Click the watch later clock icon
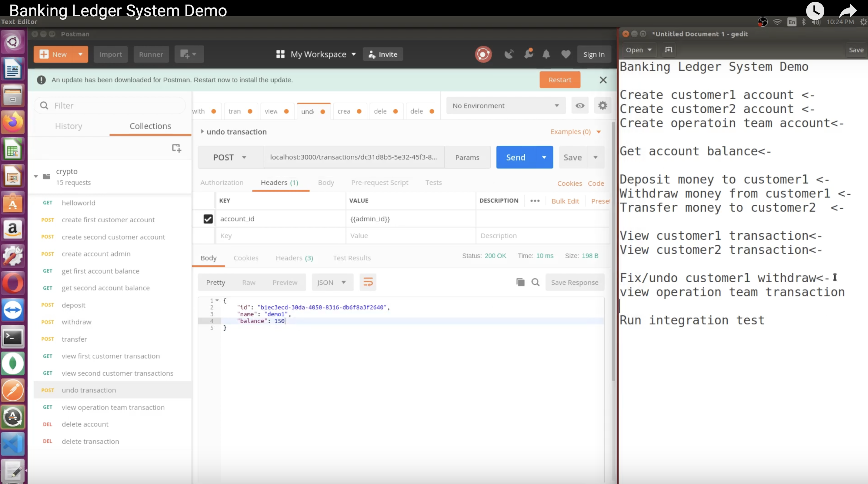 (x=815, y=11)
